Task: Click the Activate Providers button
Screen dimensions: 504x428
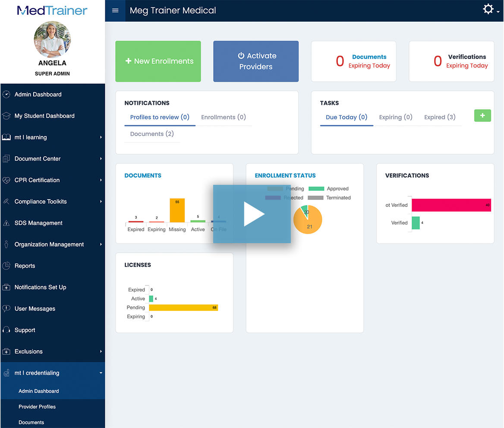Action: coord(256,61)
